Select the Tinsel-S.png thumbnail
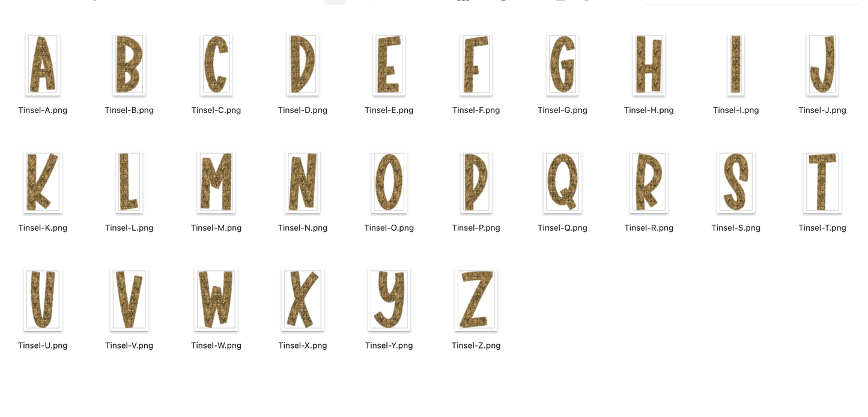 (x=735, y=182)
